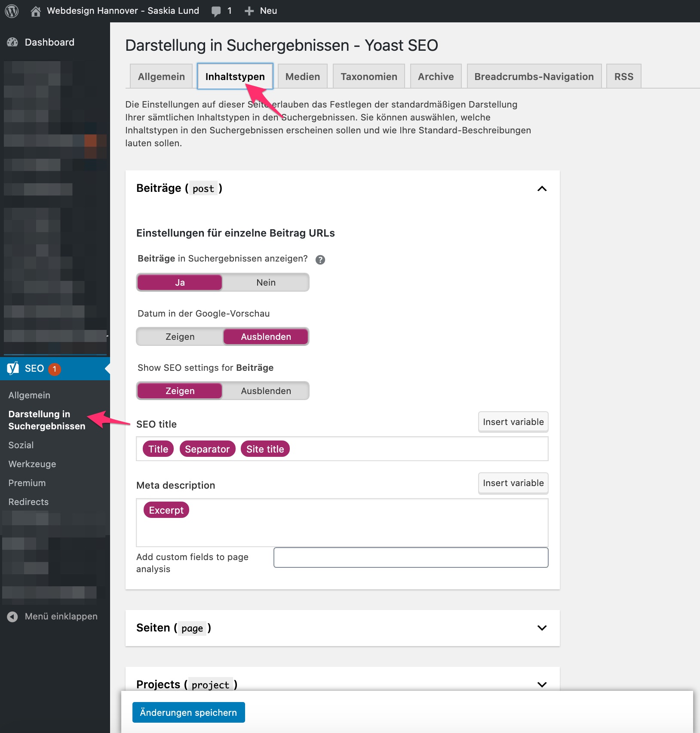Expand the Projects section

pos(542,684)
